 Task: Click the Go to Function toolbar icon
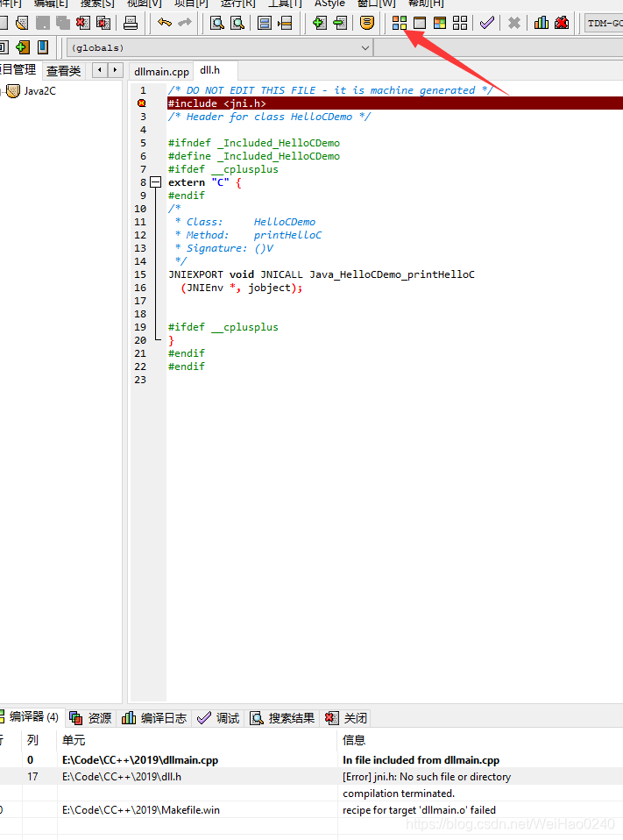(265, 23)
